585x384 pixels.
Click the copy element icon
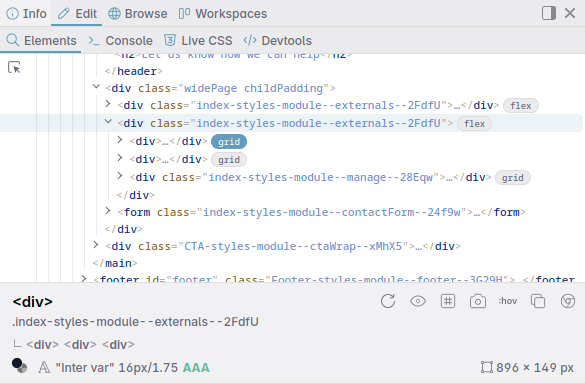(x=538, y=301)
